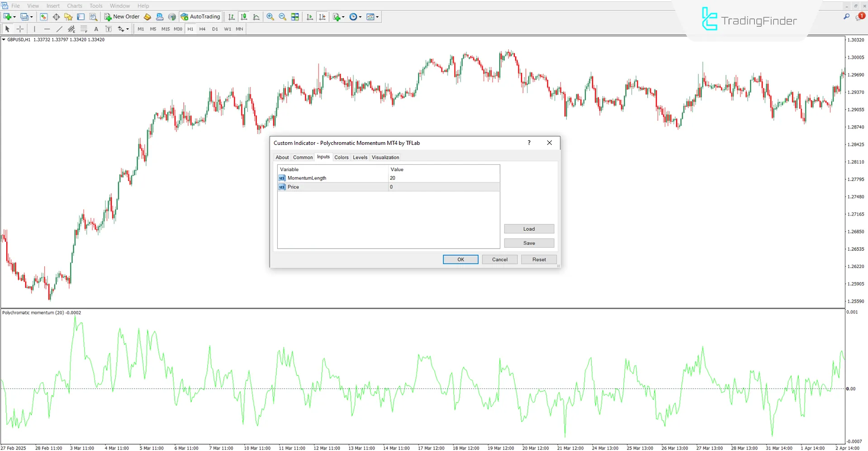Select the Trendline drawing tool

pos(59,29)
